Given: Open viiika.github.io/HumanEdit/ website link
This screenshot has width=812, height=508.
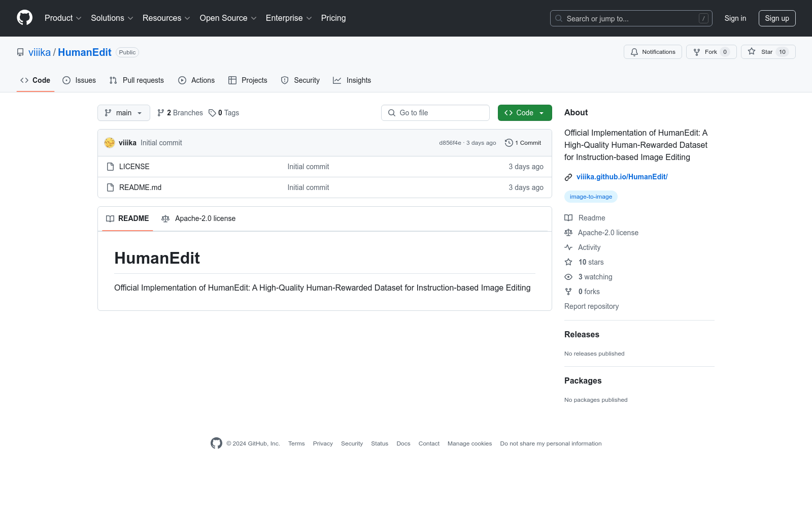Looking at the screenshot, I should coord(622,177).
